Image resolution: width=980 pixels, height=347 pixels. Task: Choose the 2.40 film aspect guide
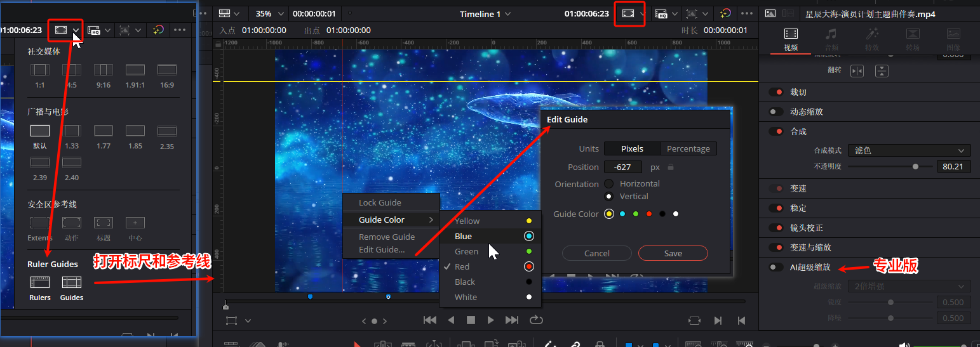tap(72, 162)
